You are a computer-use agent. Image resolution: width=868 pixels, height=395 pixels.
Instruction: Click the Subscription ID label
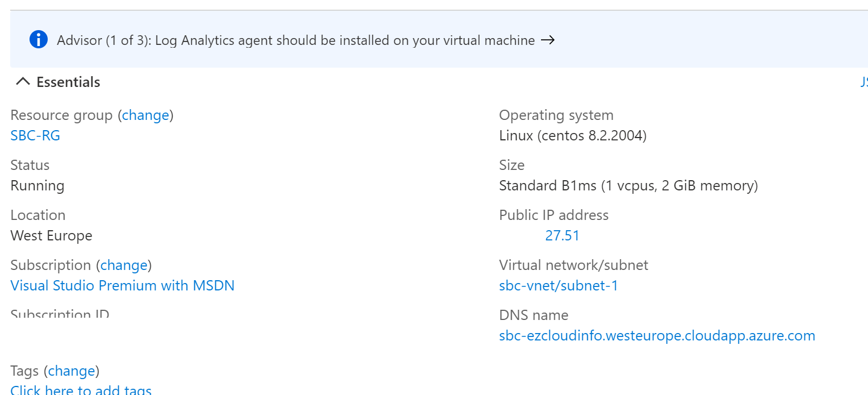point(60,314)
